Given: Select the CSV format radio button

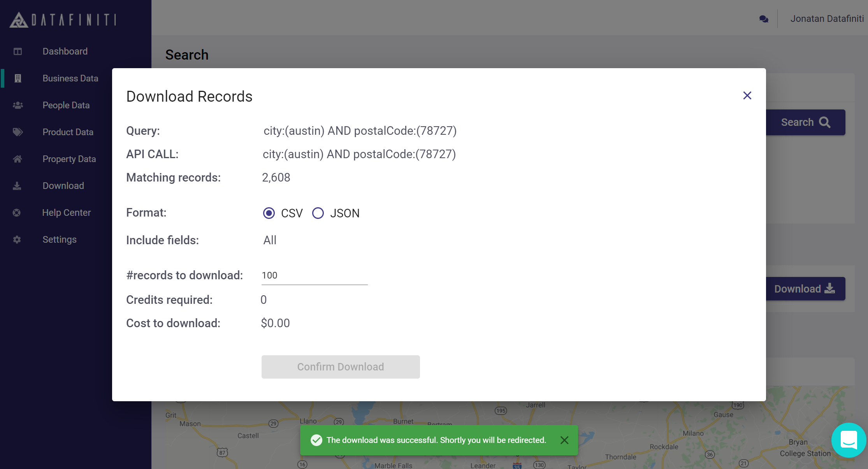Looking at the screenshot, I should pos(269,213).
